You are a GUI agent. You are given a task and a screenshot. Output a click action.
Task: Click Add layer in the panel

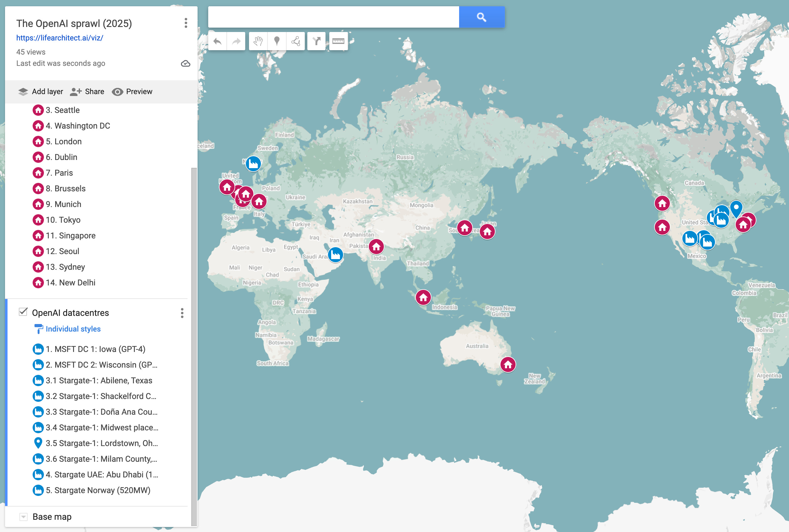tap(41, 92)
